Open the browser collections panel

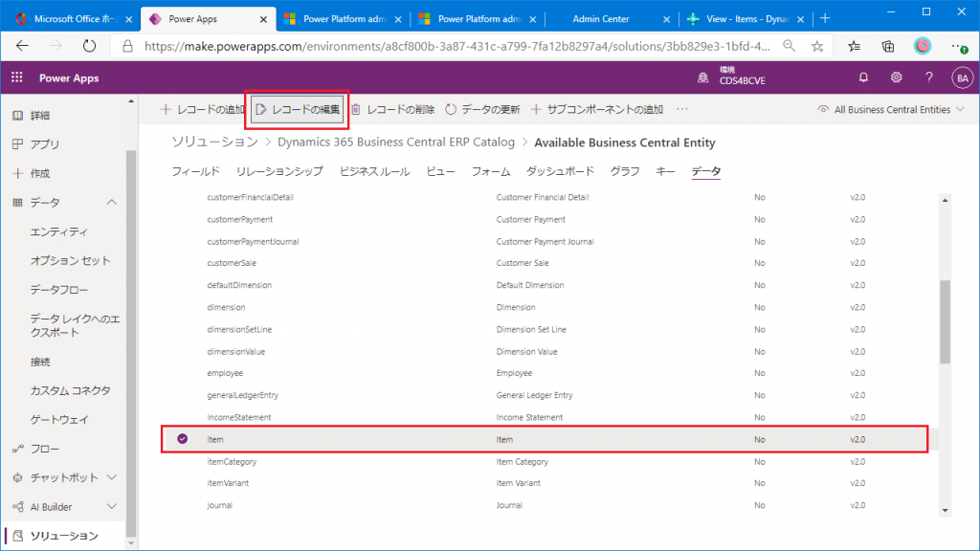[x=888, y=46]
